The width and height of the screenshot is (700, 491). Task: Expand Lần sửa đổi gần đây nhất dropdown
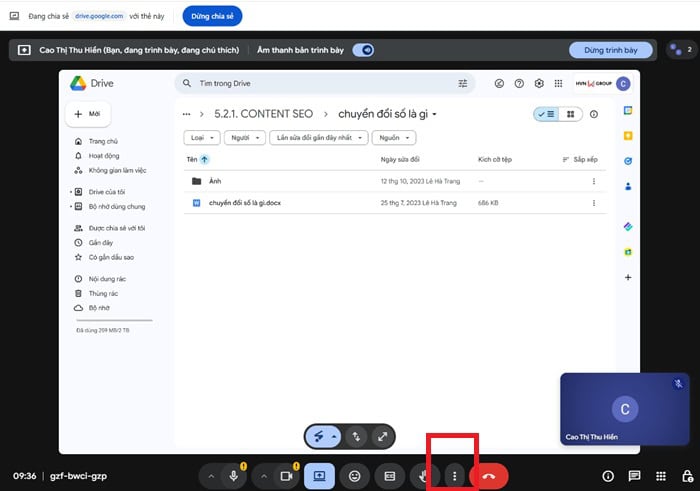click(319, 137)
